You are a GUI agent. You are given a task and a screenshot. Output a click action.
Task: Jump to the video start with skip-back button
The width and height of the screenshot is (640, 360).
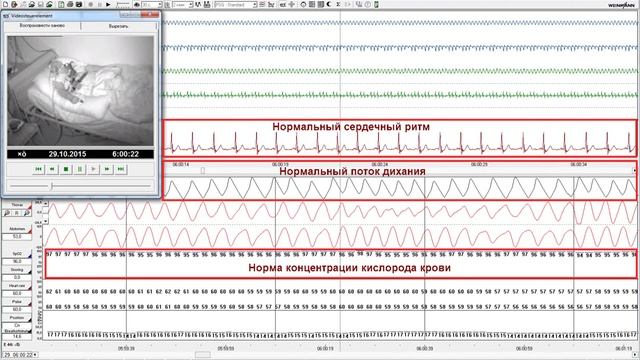[38, 169]
